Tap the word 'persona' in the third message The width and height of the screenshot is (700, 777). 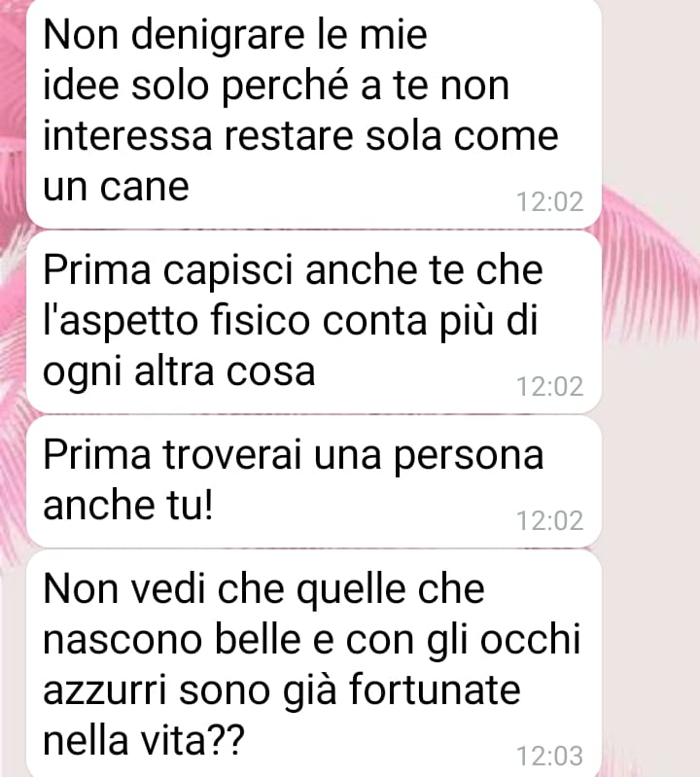(469, 457)
